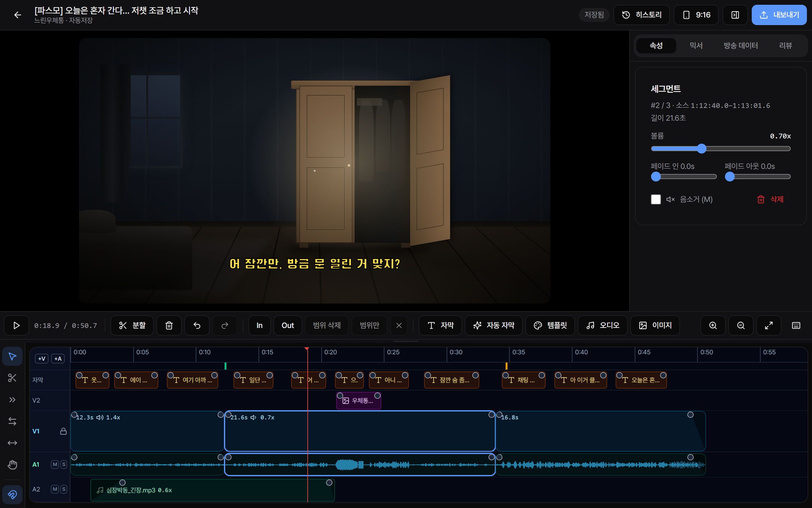Add a subtitle with 자막 button
This screenshot has width=812, height=508.
click(440, 325)
